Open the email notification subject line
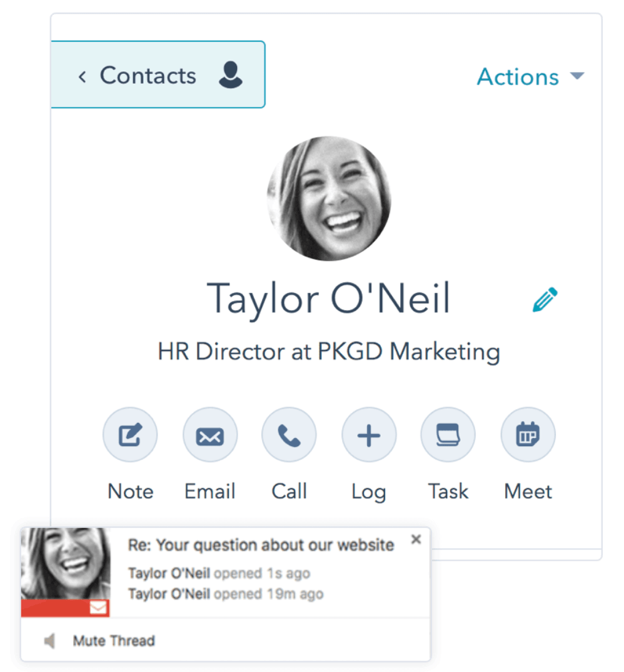This screenshot has height=672, width=624. (260, 544)
